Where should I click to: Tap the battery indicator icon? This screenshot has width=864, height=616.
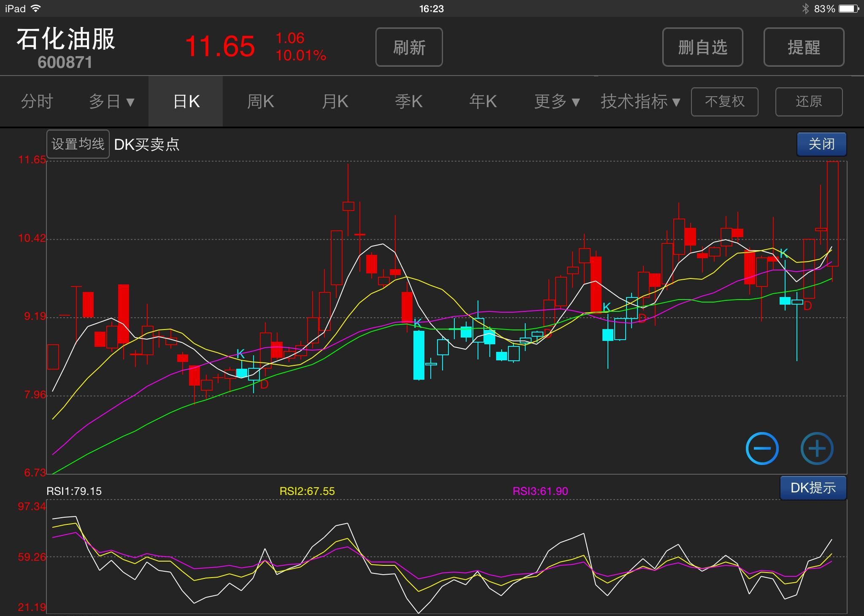(x=849, y=8)
